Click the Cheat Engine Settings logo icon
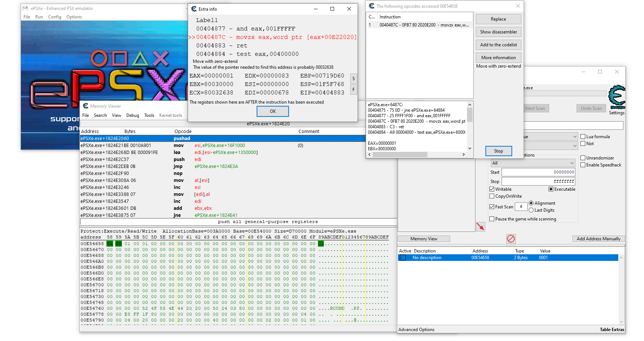644x341 pixels. 616,97
